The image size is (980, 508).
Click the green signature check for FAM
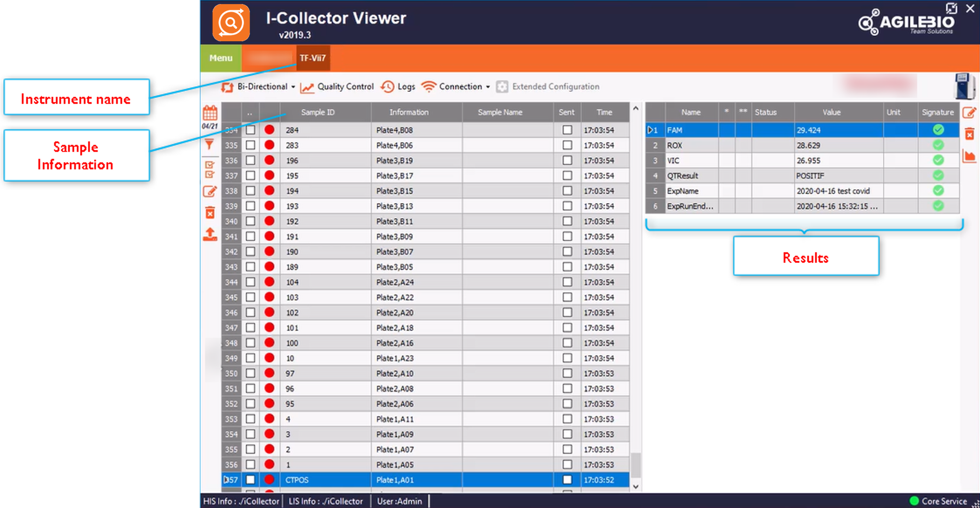938,130
